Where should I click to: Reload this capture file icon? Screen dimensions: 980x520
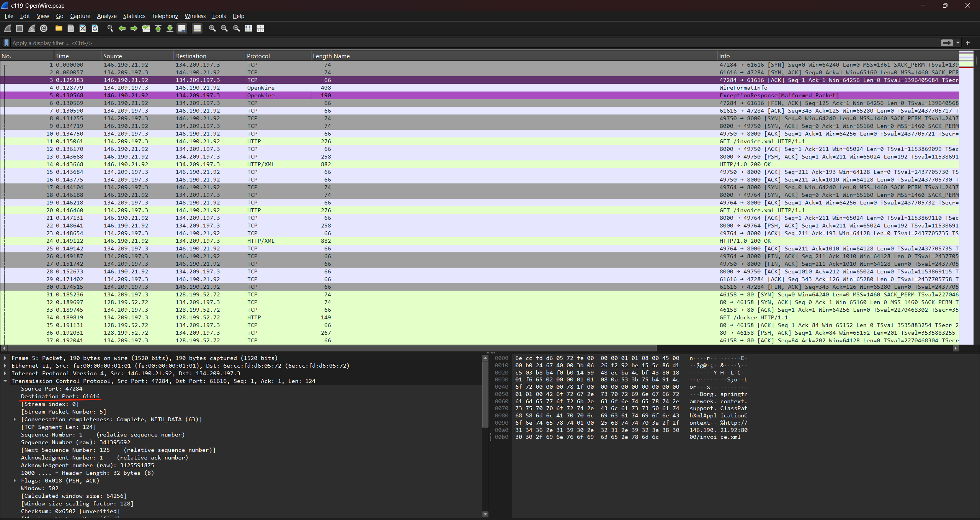tap(95, 28)
